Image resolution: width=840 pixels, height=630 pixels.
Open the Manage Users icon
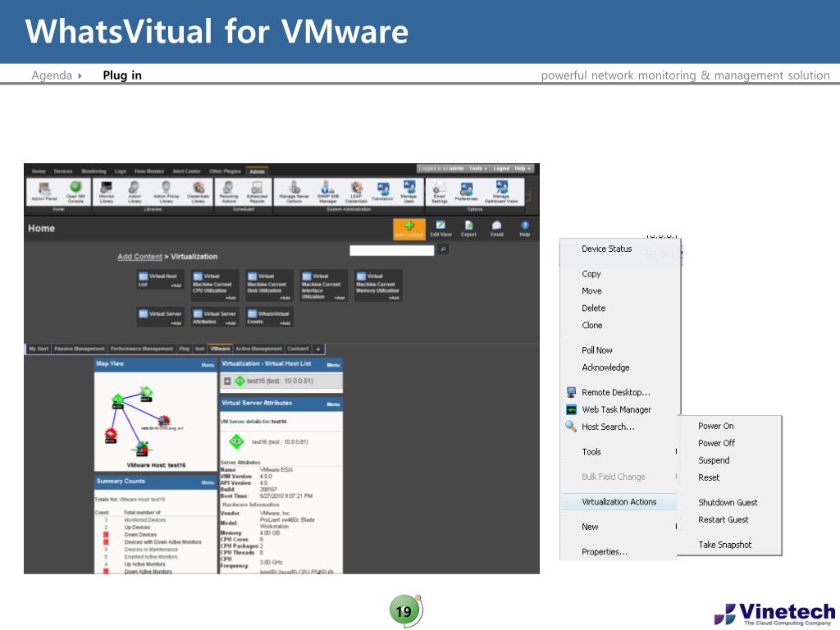click(x=409, y=190)
